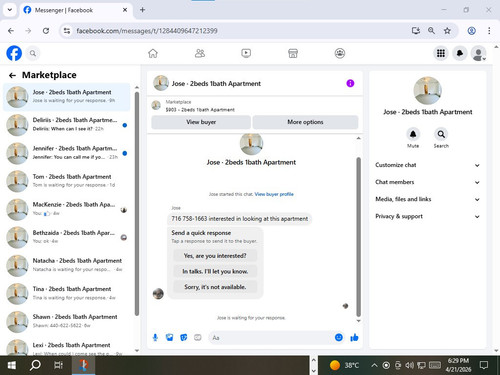500x375 pixels.
Task: Show hidden system tray icons
Action: point(374,366)
